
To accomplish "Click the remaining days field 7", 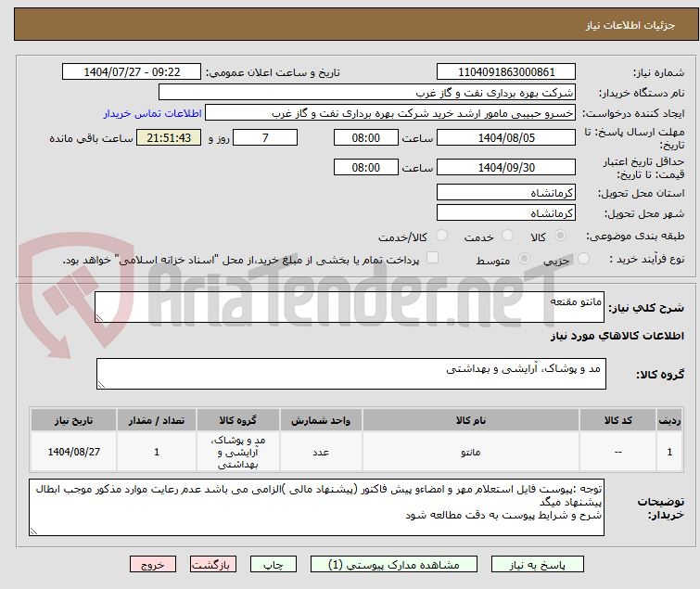I will tap(265, 137).
